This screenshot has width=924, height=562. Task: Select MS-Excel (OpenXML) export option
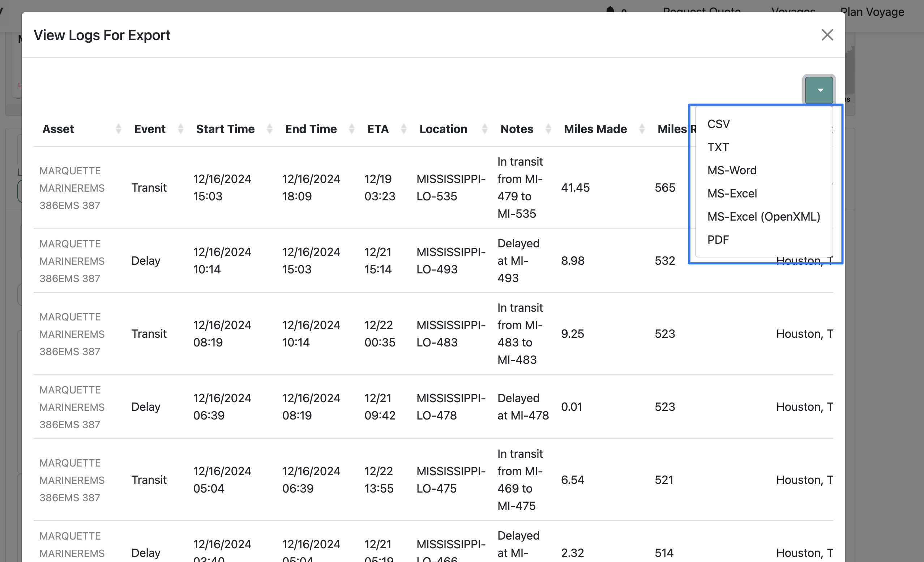(763, 217)
